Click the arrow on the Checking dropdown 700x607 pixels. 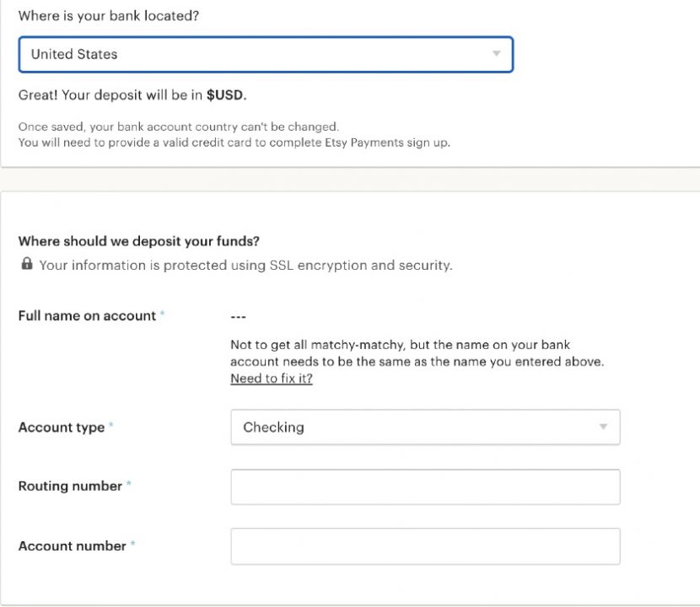click(x=603, y=427)
